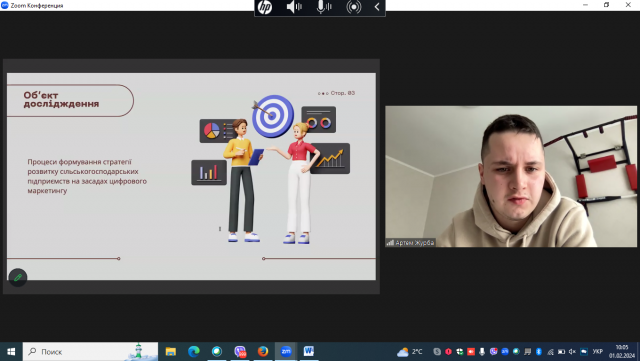Viewport: 640px width, 361px height.
Task: Select Артем Журба's video tile
Action: pos(511,176)
